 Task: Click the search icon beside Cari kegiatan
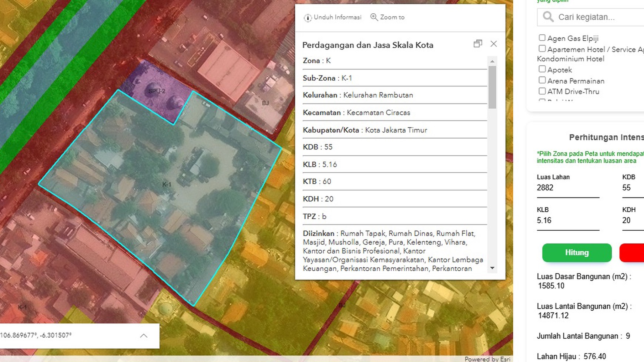pos(548,17)
